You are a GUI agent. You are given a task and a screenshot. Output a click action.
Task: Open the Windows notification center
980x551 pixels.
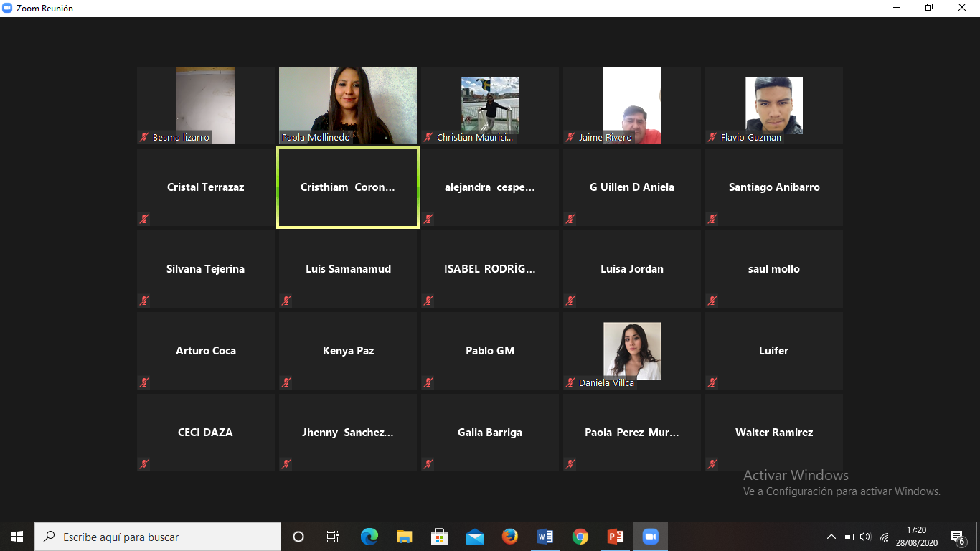click(x=957, y=537)
